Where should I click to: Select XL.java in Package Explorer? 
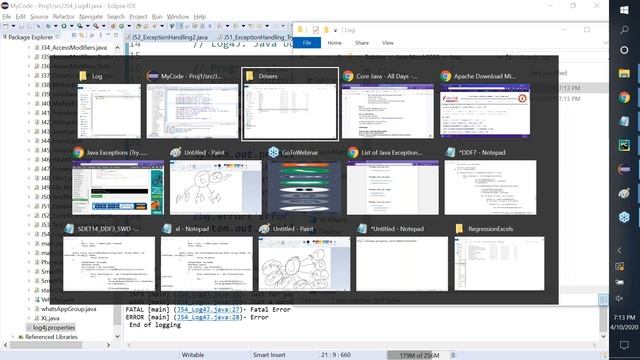[x=50, y=318]
